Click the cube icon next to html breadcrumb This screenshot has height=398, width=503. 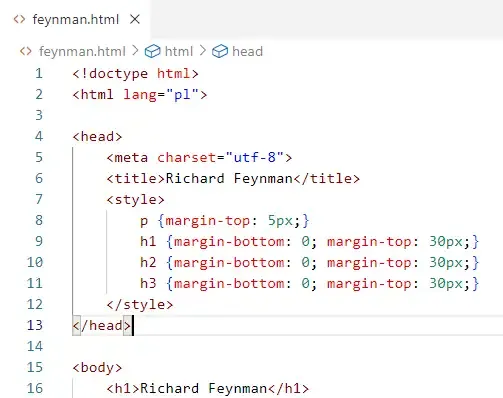pyautogui.click(x=152, y=51)
